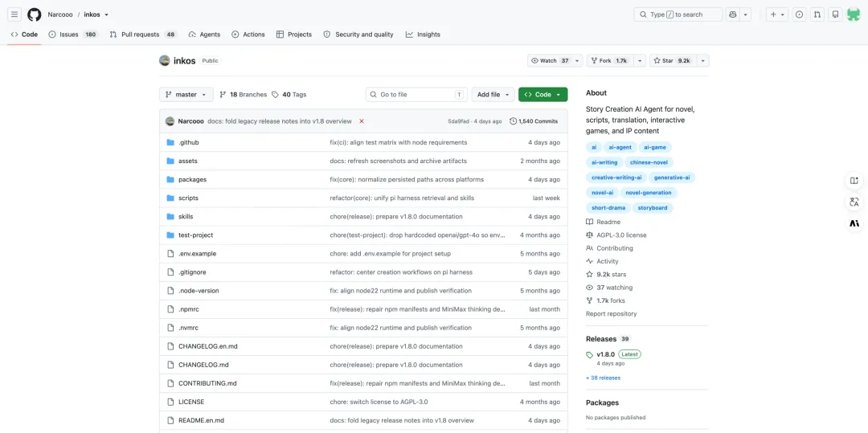Expand the Fork options arrow
868x433 pixels.
(640, 61)
